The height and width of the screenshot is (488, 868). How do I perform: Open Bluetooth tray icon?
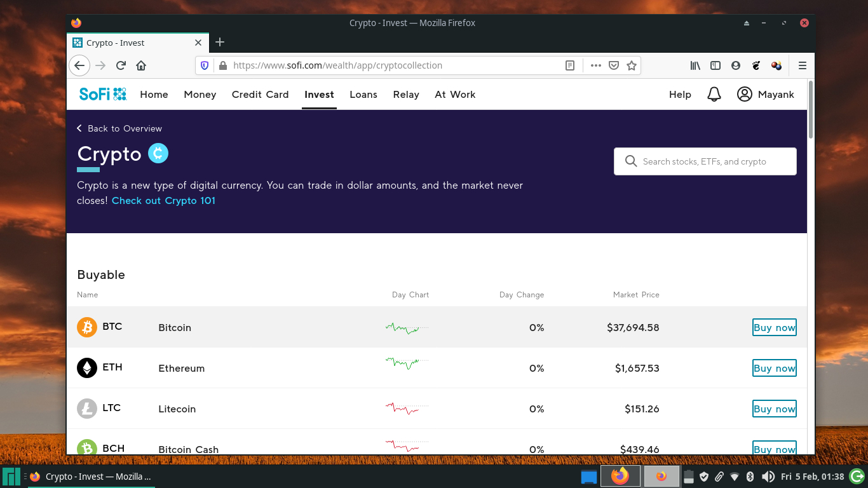pos(750,477)
